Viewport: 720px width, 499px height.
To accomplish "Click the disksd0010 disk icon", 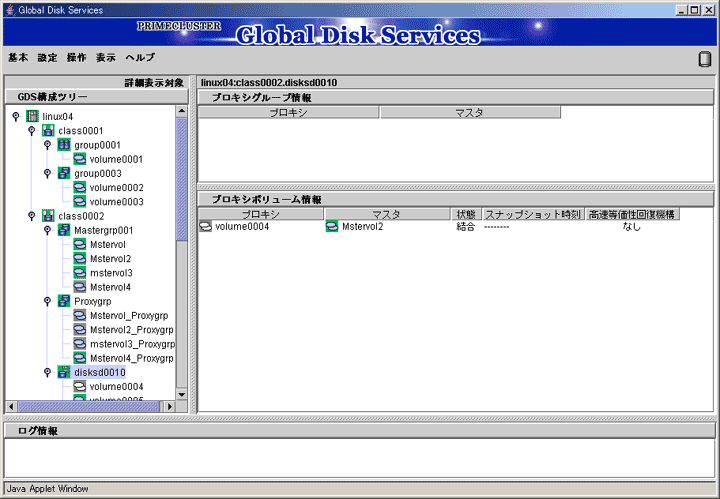I will (x=64, y=373).
